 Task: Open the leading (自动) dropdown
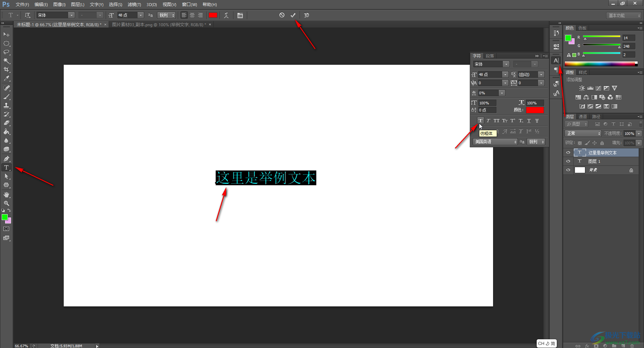(x=541, y=74)
